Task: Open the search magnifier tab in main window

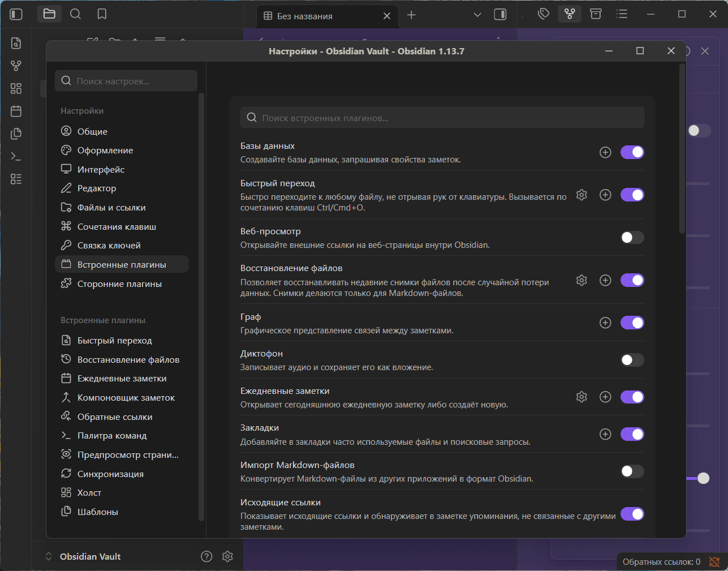Action: [75, 14]
